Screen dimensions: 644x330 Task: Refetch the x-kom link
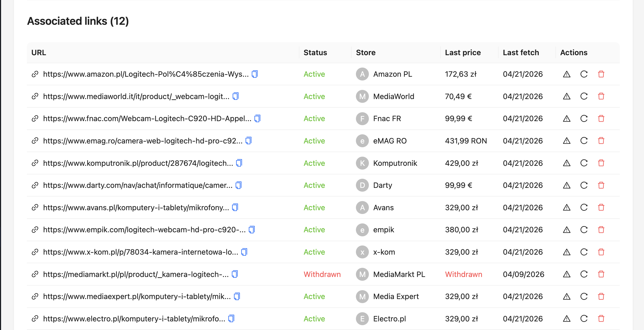584,252
